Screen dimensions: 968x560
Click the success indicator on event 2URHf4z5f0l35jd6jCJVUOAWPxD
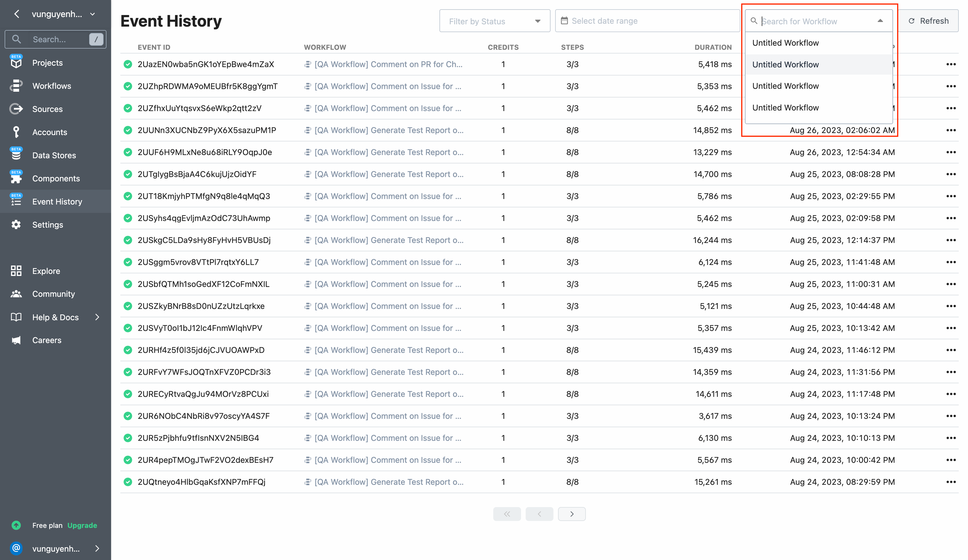point(128,350)
